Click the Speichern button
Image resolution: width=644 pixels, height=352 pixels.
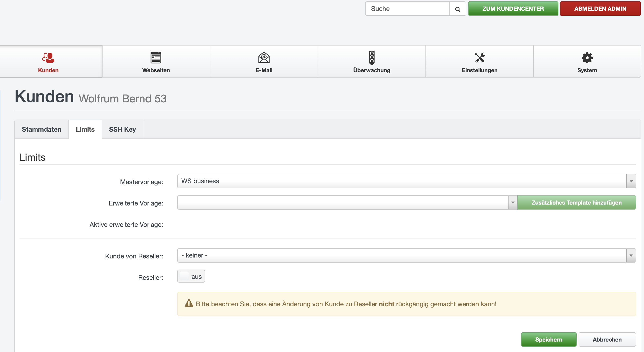[x=548, y=339]
